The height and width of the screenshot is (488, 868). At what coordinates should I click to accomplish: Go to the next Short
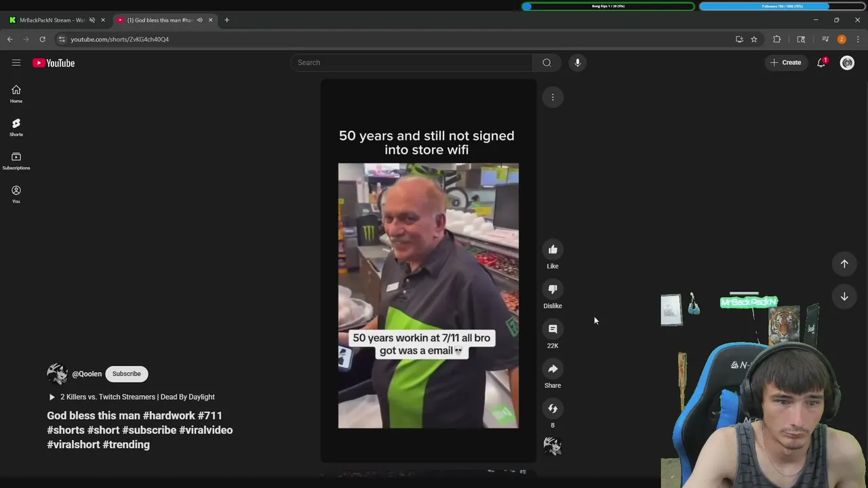pyautogui.click(x=844, y=296)
